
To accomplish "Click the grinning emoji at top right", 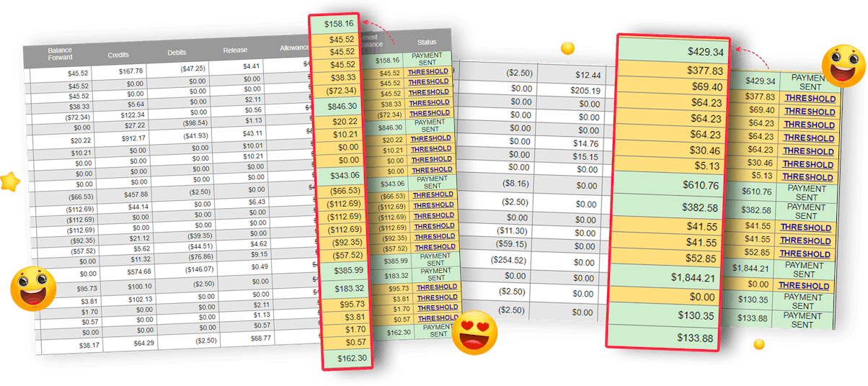I will coord(842,66).
